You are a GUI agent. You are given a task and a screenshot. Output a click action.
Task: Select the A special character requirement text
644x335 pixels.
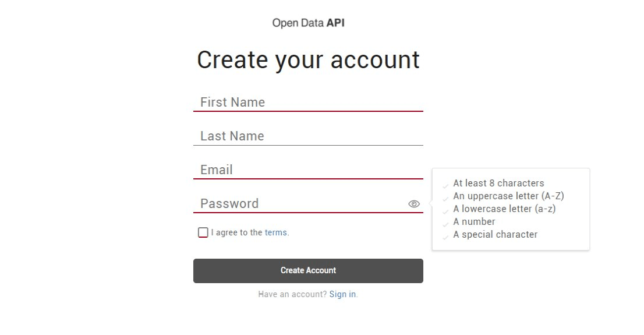[495, 234]
